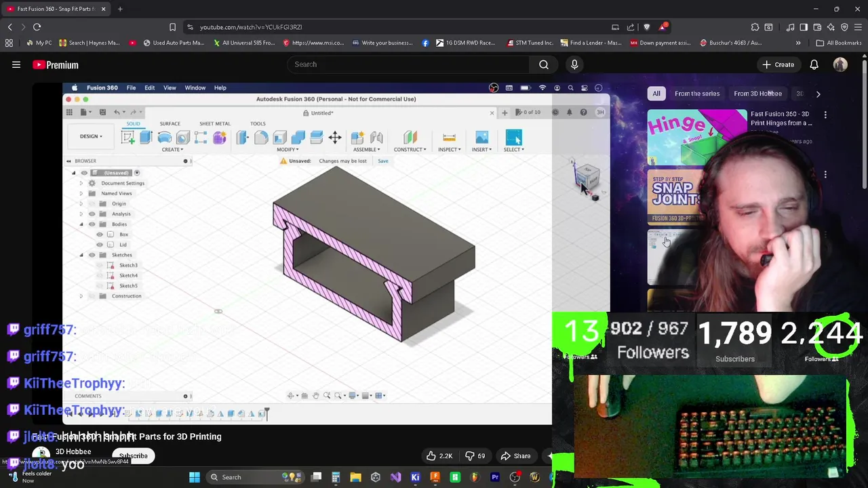Image resolution: width=868 pixels, height=488 pixels.
Task: Open the Window menu in Fusion
Action: pyautogui.click(x=195, y=87)
